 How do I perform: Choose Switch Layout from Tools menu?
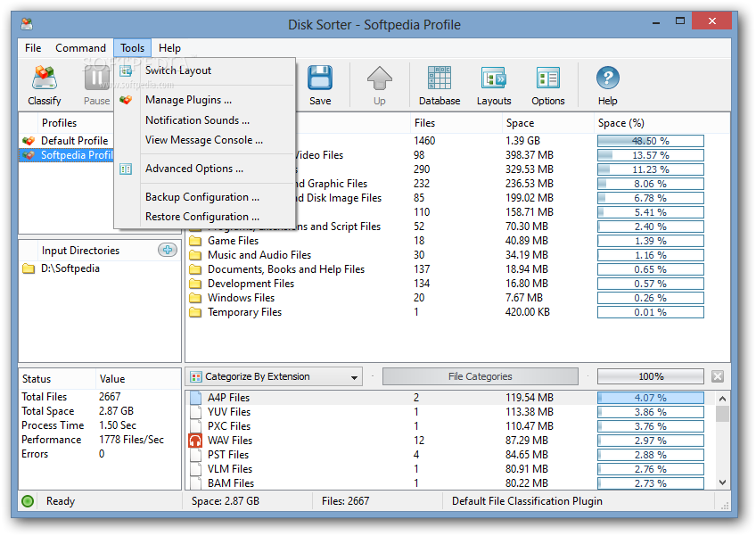coord(204,71)
